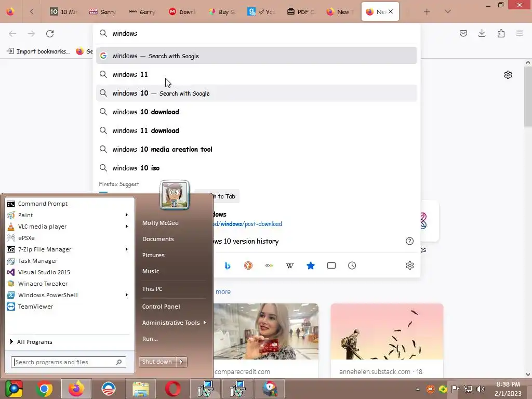Search with Bing one-off engine icon
The width and height of the screenshot is (532, 399).
point(228,265)
